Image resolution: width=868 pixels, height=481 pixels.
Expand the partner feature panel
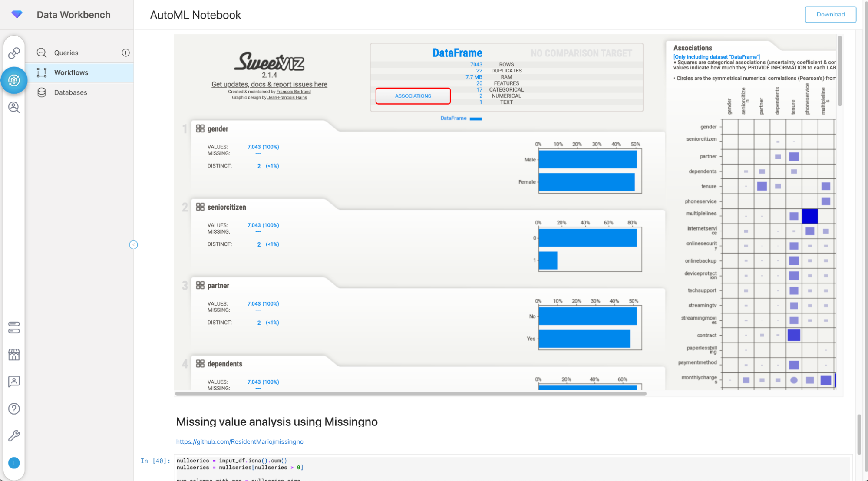tap(218, 286)
